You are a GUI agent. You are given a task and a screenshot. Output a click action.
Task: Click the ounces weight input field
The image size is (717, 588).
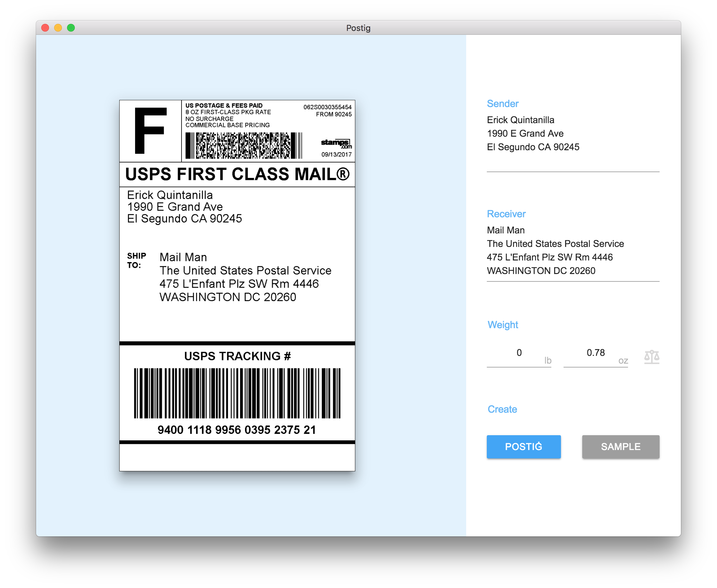pyautogui.click(x=595, y=353)
